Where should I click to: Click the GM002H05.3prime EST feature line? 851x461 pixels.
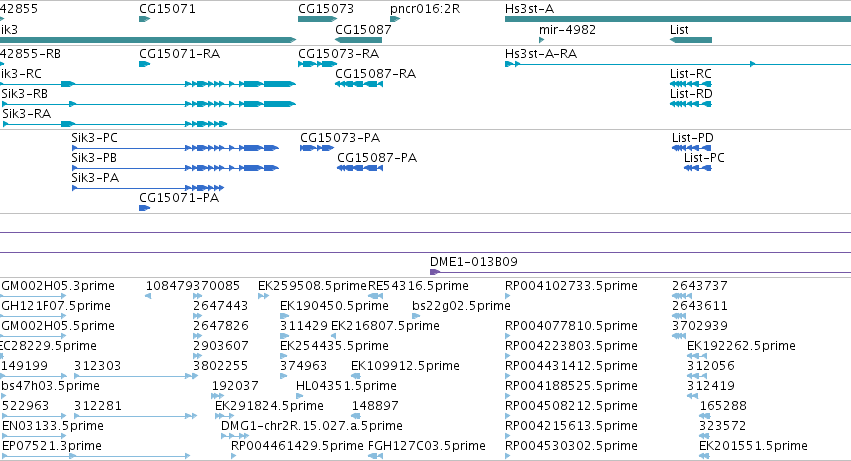(x=34, y=296)
